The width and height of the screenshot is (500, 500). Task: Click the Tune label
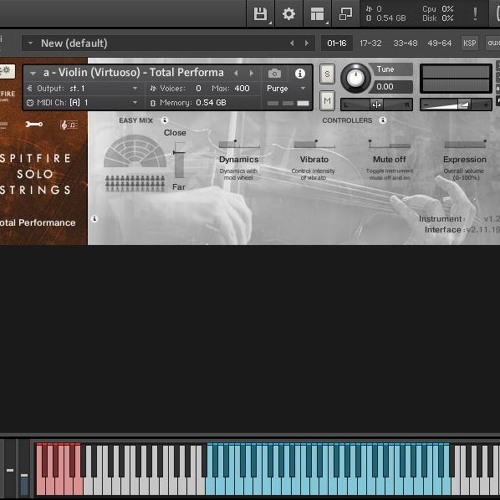click(x=385, y=69)
